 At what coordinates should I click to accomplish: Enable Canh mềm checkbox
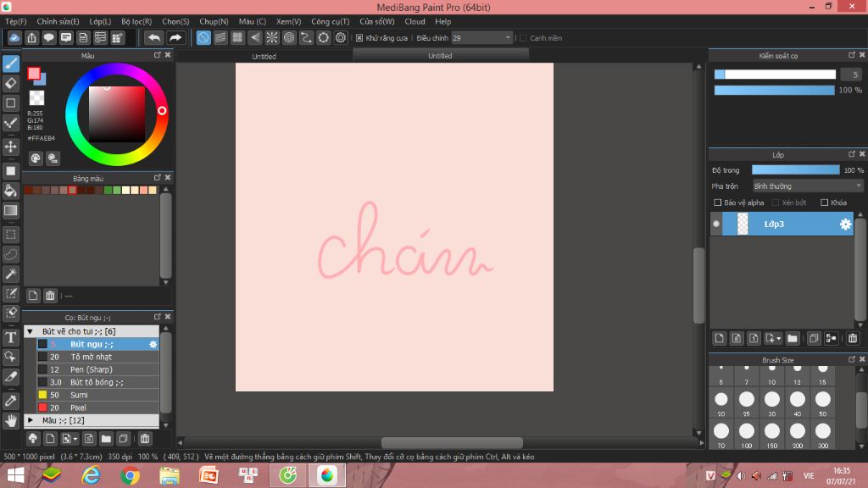point(523,37)
